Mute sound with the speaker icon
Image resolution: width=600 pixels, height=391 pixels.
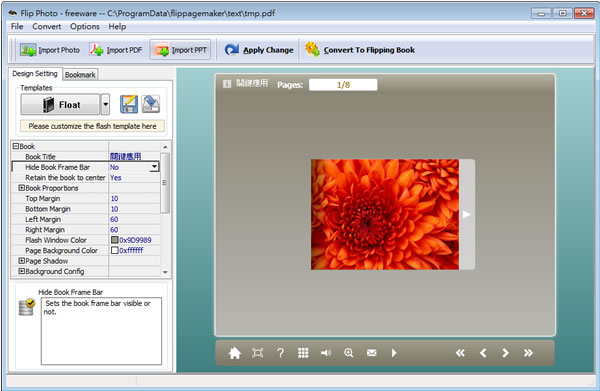[x=326, y=353]
